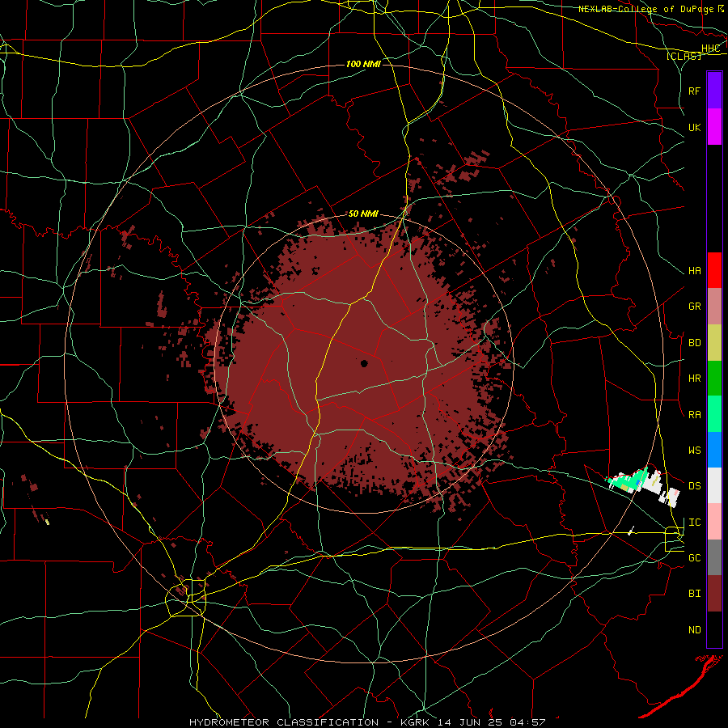Select the blue WS wet snow swatch
Image resolution: width=728 pixels, height=728 pixels.
pyautogui.click(x=714, y=450)
